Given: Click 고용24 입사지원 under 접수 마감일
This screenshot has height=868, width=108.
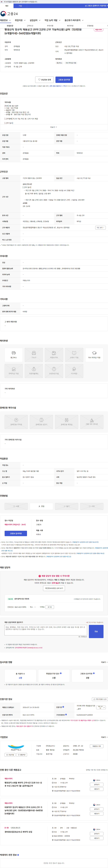Looking at the screenshot, I should 16,533.
